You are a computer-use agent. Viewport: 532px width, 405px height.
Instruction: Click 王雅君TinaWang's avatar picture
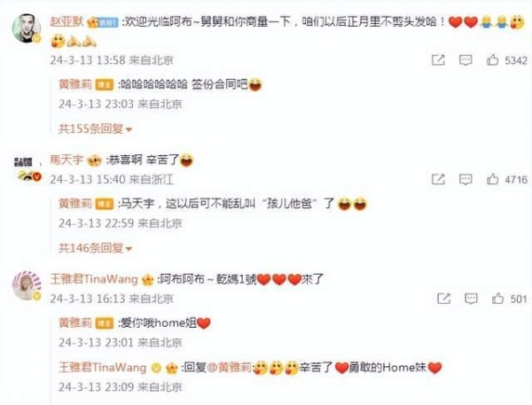(26, 285)
